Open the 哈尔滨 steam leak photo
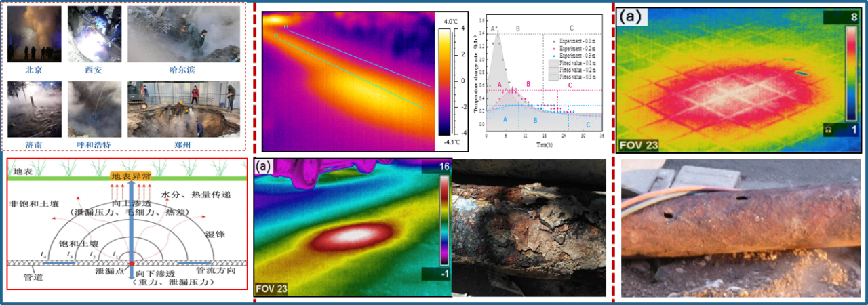Image resolution: width=868 pixels, height=305 pixels. tap(183, 34)
